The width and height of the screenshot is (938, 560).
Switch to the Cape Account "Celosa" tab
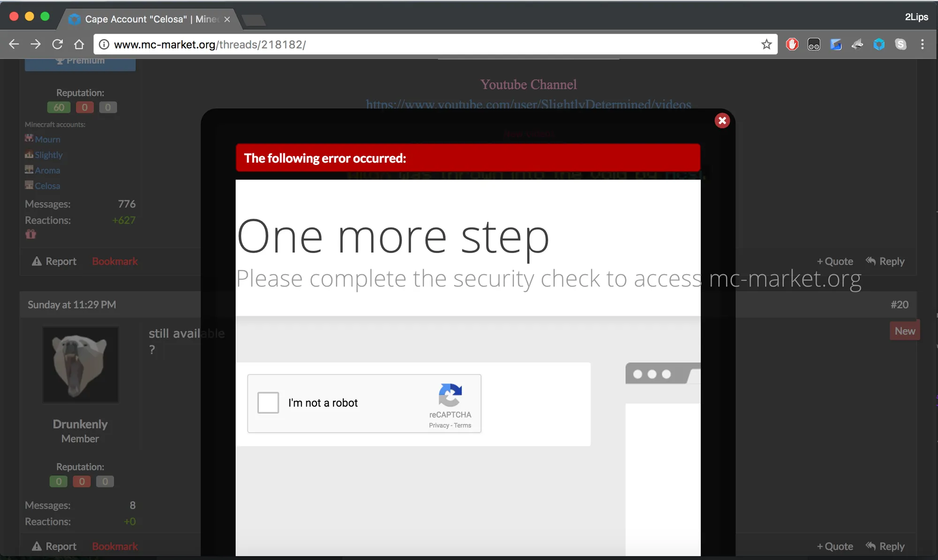point(149,19)
